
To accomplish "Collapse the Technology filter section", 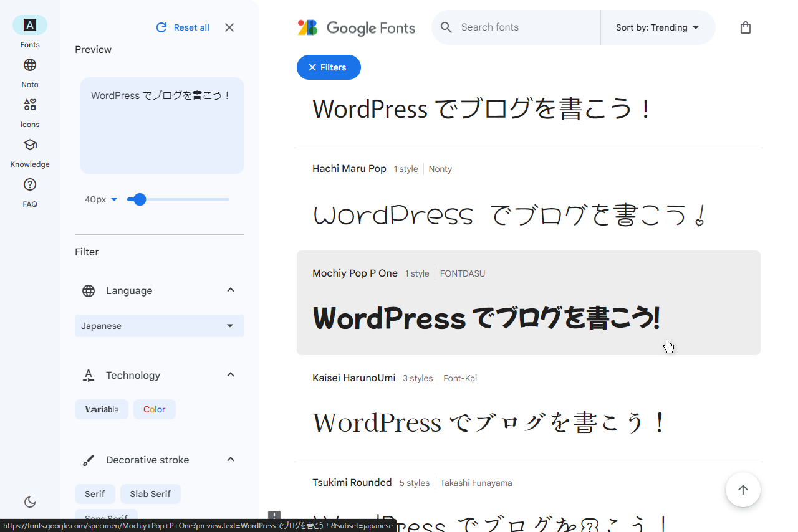I will point(231,375).
